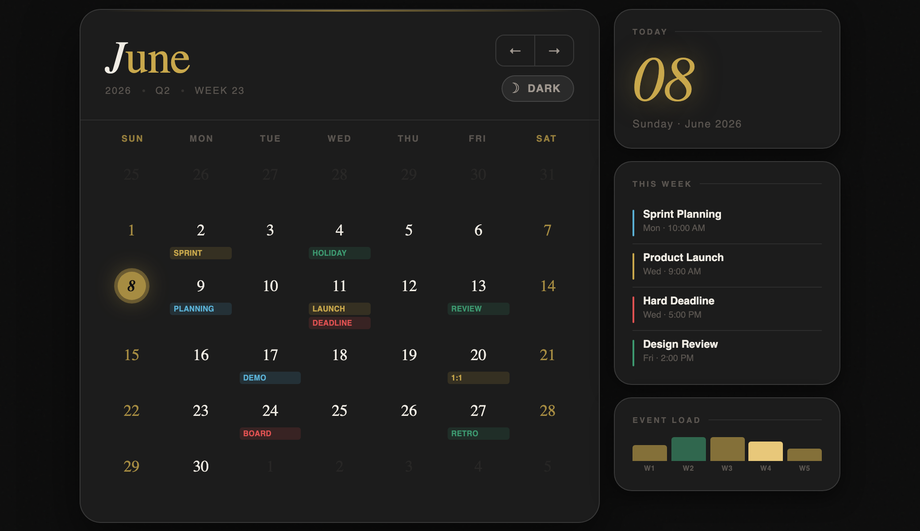This screenshot has width=920, height=531.
Task: Open the SPRINT event on June 2
Action: (x=201, y=253)
